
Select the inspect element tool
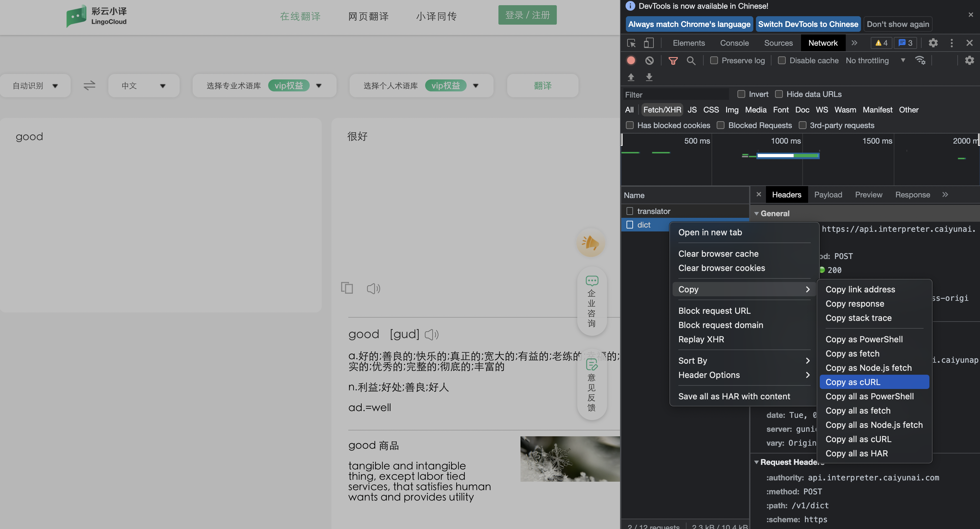coord(631,43)
